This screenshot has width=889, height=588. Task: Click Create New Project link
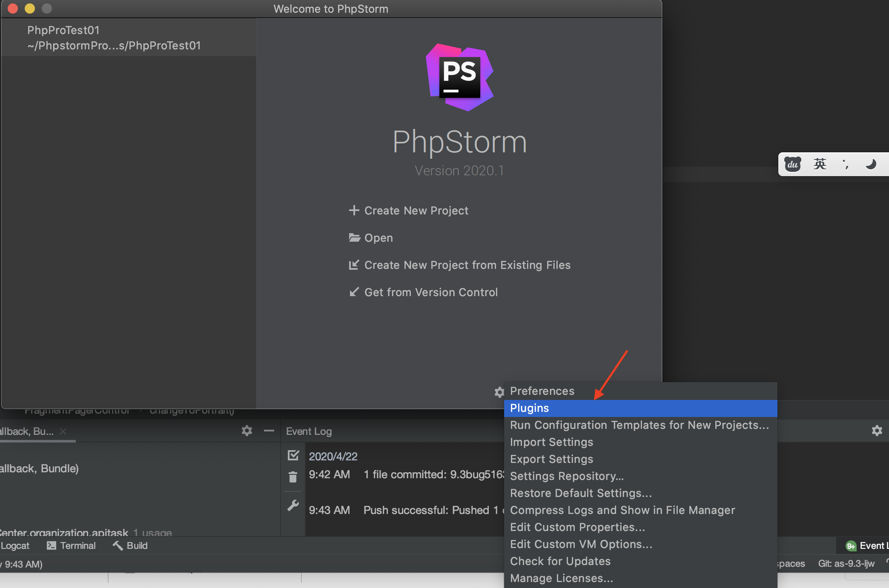[x=416, y=211]
